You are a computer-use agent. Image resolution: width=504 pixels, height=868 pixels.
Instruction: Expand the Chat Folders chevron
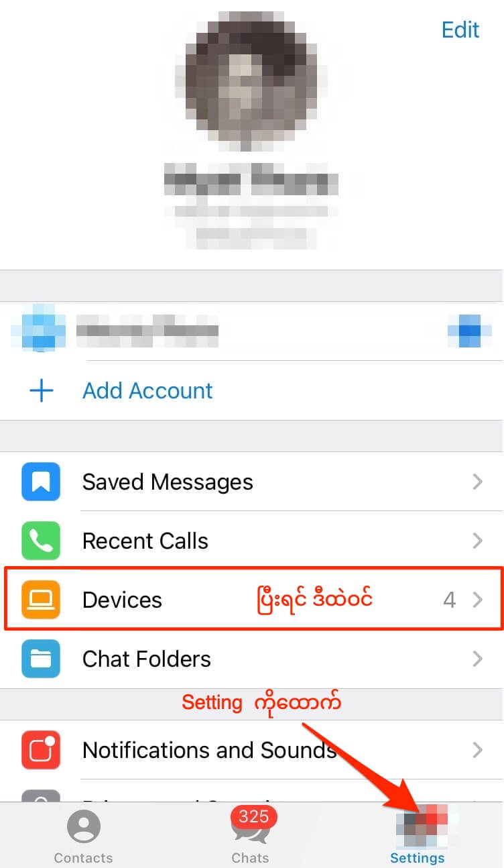[477, 659]
